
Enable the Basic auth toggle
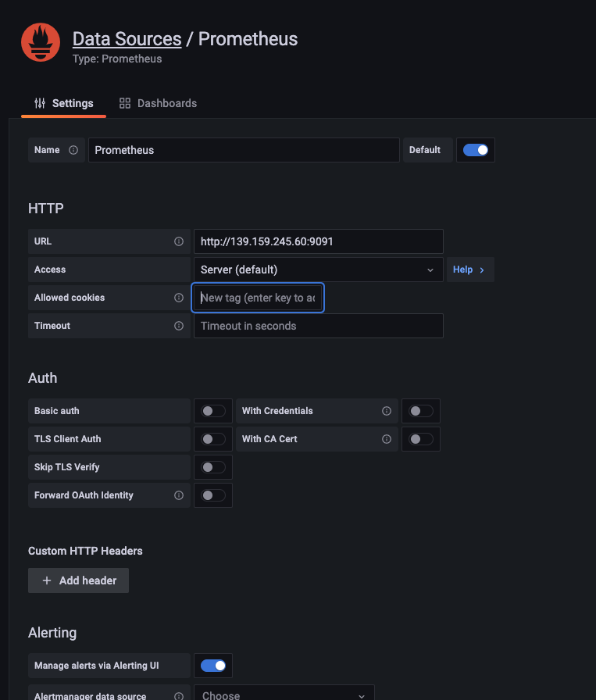(213, 411)
